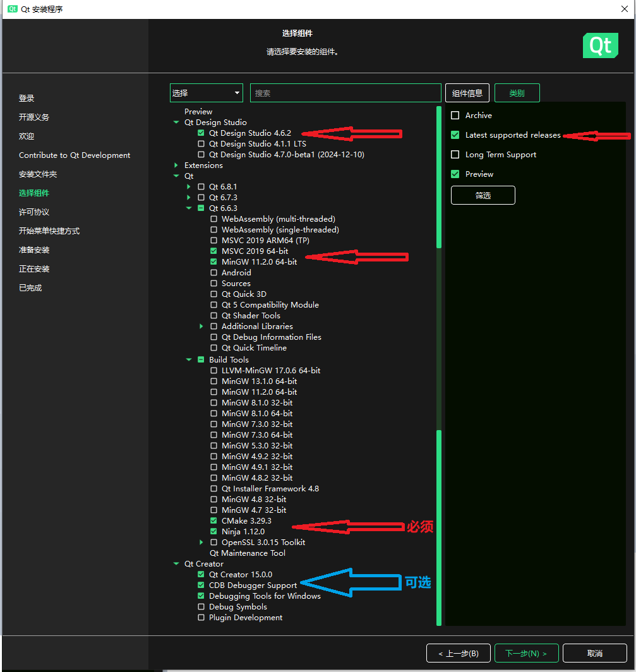The height and width of the screenshot is (672, 636).
Task: Disable Latest supported releases filter
Action: (455, 135)
